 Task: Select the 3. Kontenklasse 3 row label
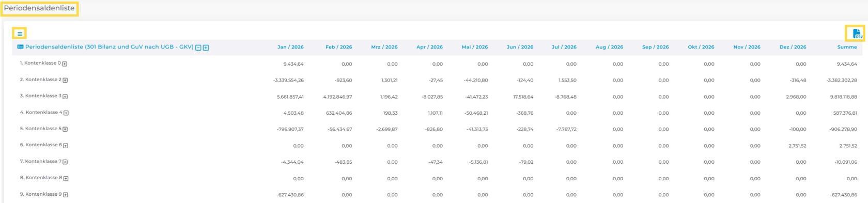[x=41, y=96]
